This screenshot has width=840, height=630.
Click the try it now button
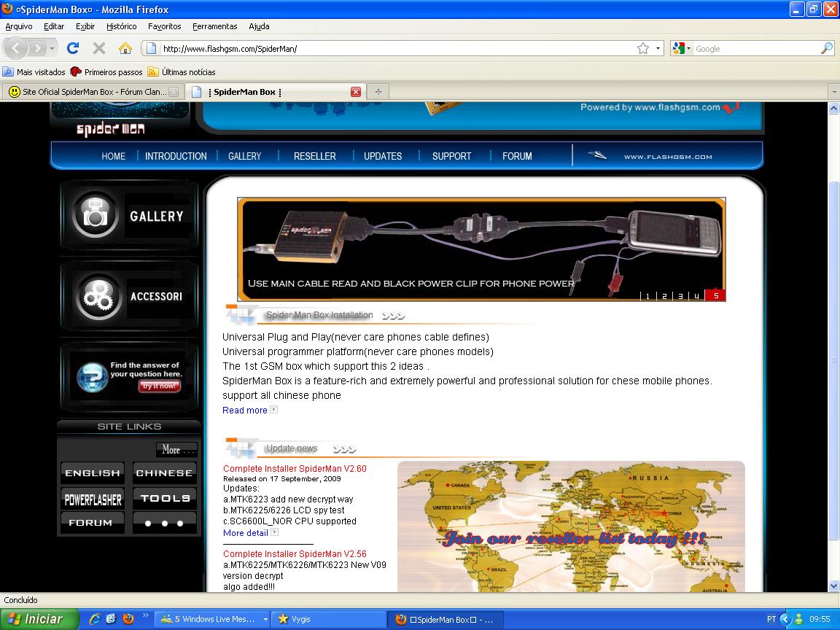(x=159, y=386)
